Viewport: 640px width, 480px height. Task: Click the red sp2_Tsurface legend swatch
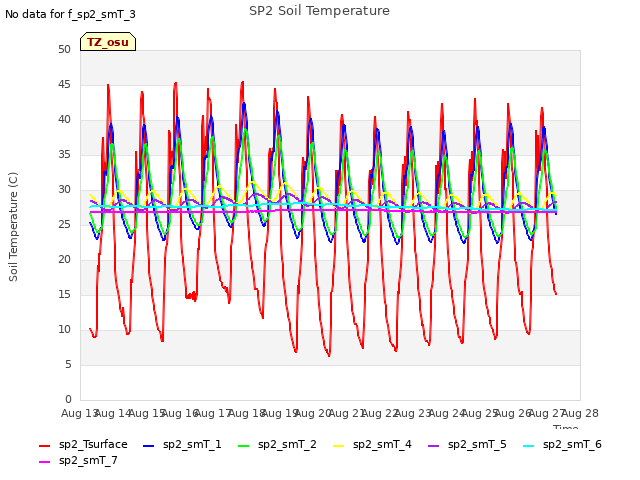point(44,446)
